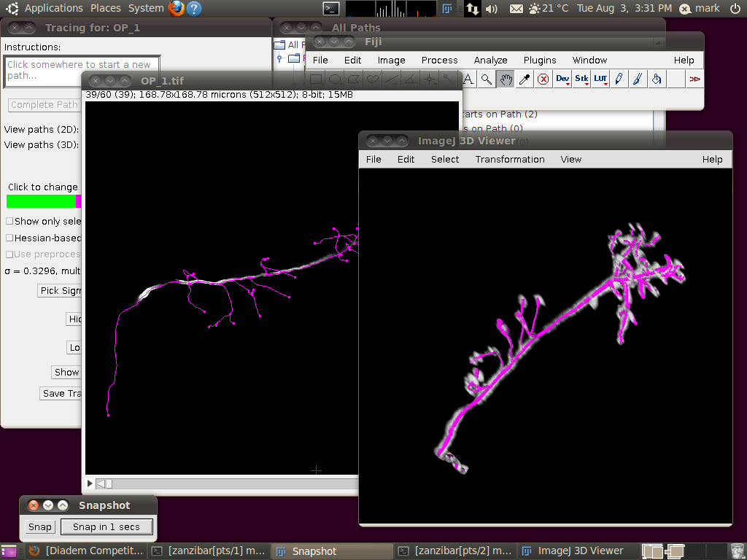Image resolution: width=747 pixels, height=560 pixels.
Task: Switch to ImageJ 3D Viewer taskbar entry
Action: 578,551
